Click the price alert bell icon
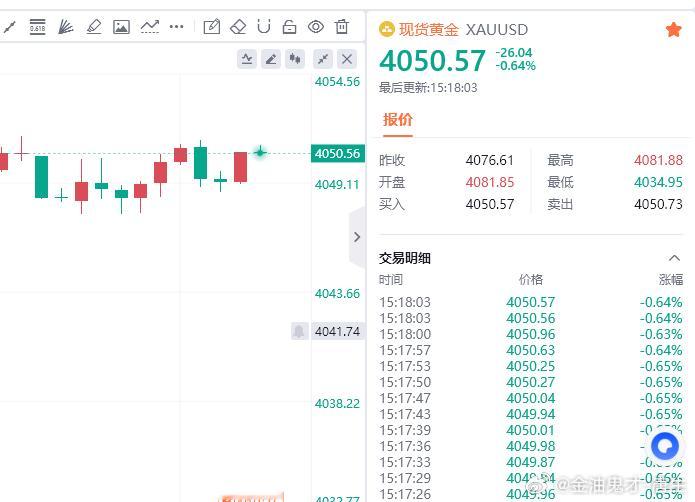Viewport: 695px width, 502px height. 299,331
